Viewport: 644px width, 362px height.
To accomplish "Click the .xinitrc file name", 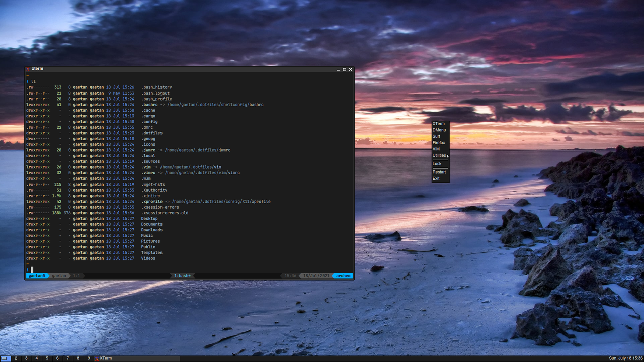I will click(x=151, y=196).
